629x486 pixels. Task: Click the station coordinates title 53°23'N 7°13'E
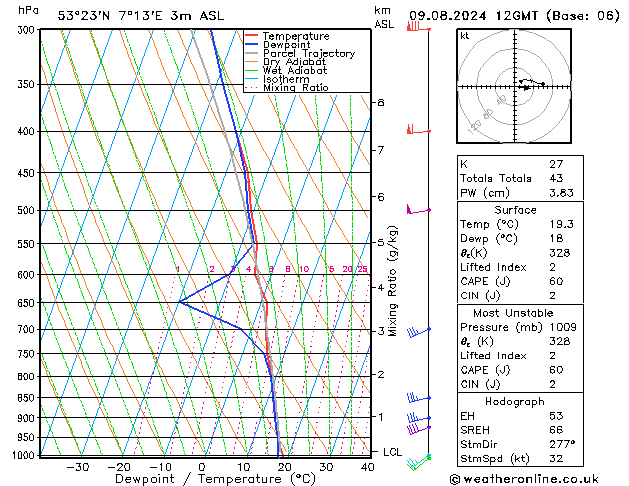point(110,16)
